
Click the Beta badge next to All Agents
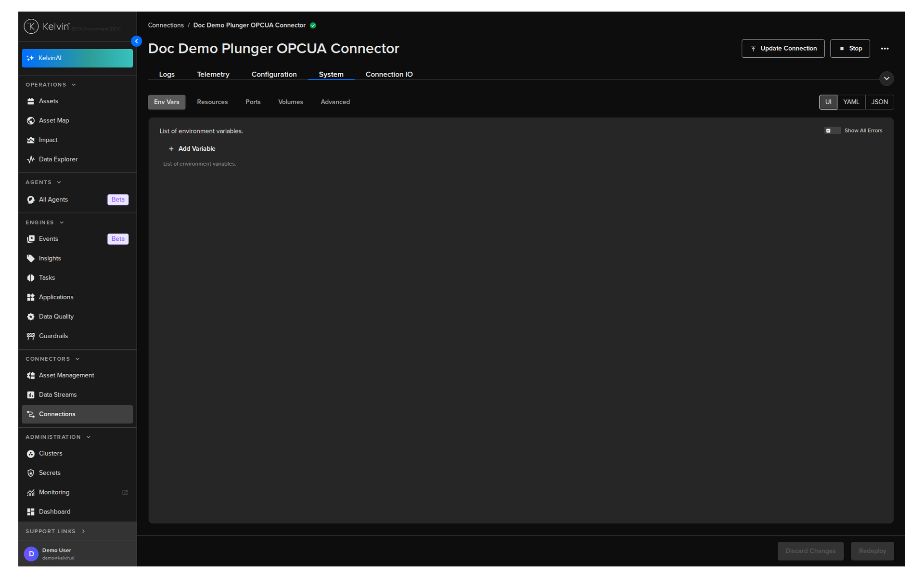point(118,200)
